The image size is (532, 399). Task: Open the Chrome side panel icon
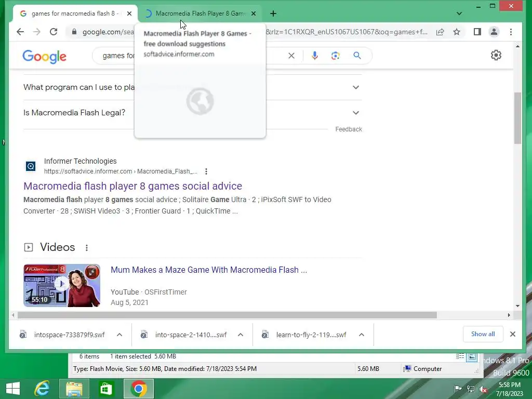(477, 32)
